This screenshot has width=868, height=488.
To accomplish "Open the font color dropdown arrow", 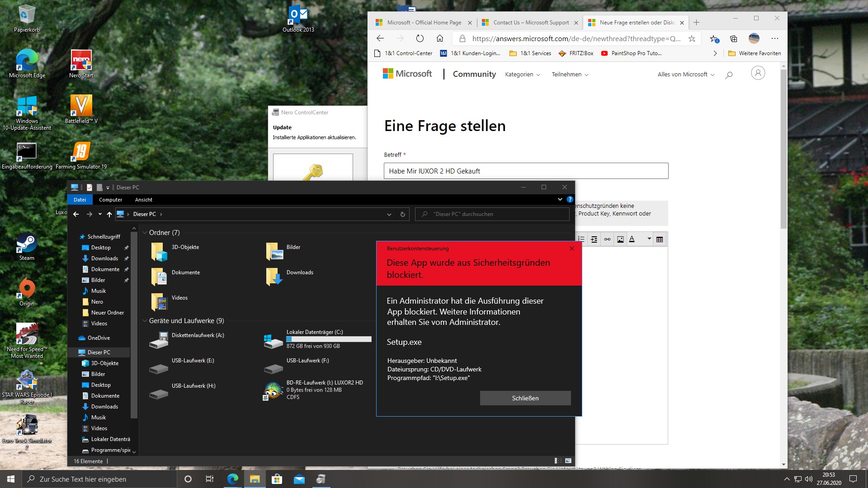I will 649,239.
